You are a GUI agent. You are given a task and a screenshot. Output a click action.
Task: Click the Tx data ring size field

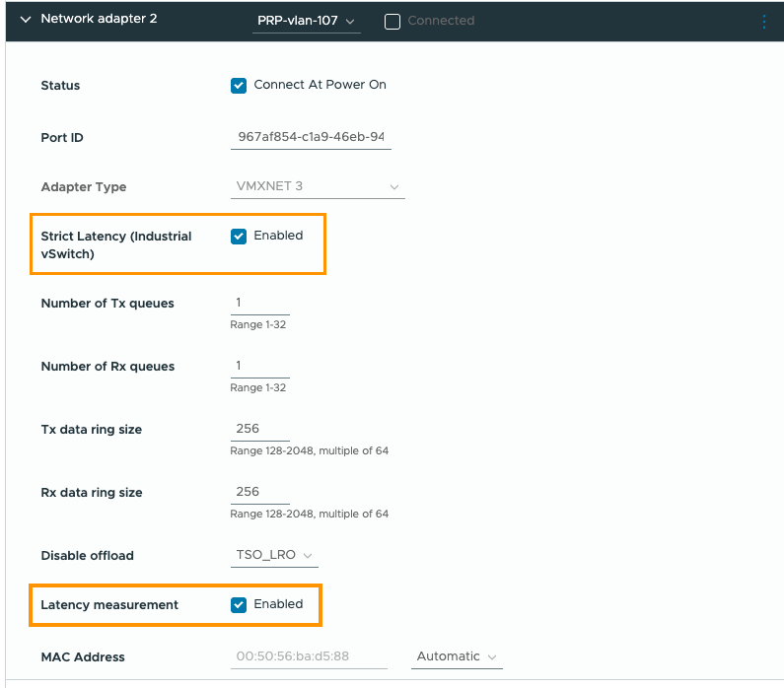(259, 429)
